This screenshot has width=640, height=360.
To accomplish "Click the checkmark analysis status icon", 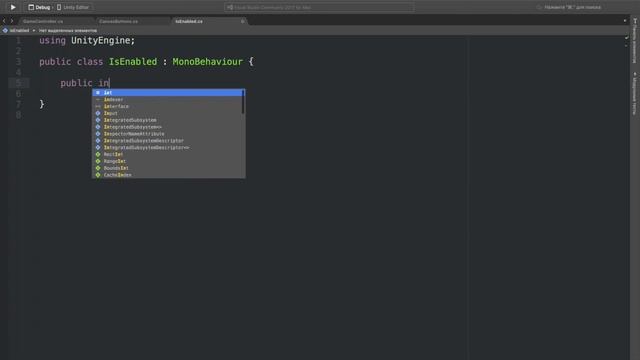I will (x=627, y=37).
